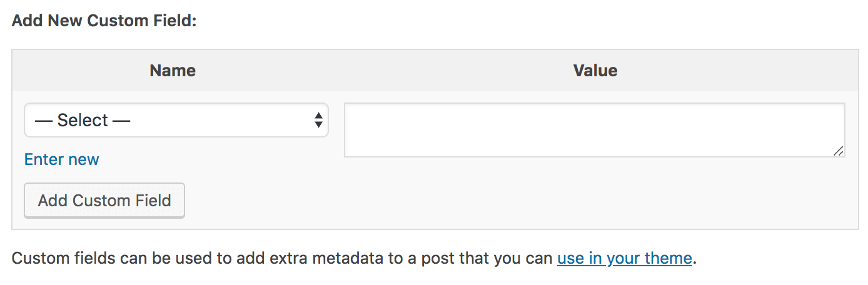
Task: Focus the Value text area
Action: (x=594, y=129)
